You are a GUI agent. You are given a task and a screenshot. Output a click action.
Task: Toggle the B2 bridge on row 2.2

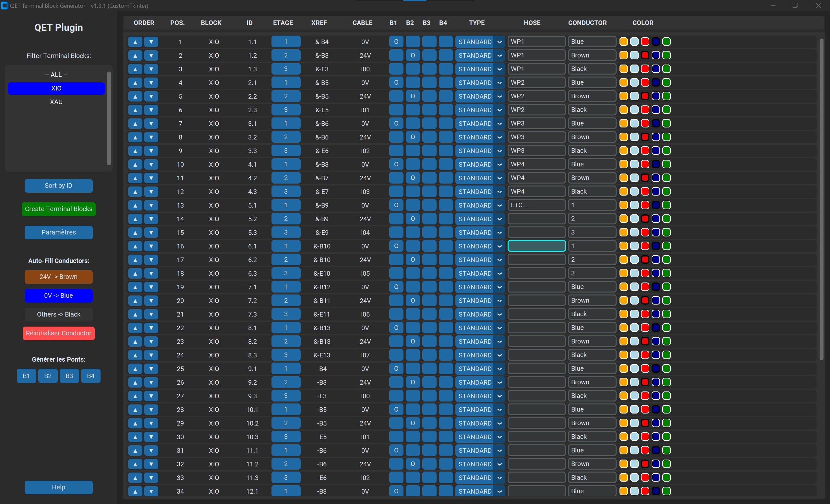pyautogui.click(x=413, y=96)
